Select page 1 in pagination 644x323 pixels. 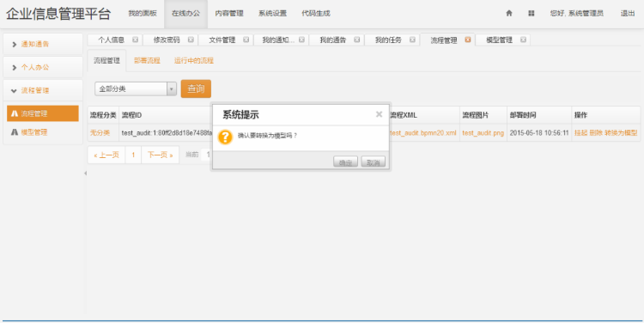[133, 155]
